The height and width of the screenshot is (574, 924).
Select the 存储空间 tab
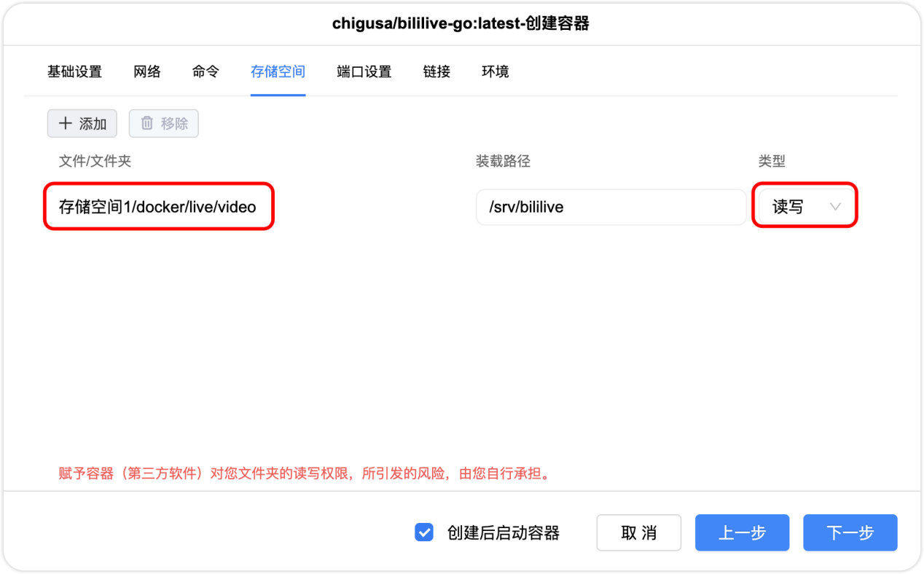pyautogui.click(x=278, y=71)
